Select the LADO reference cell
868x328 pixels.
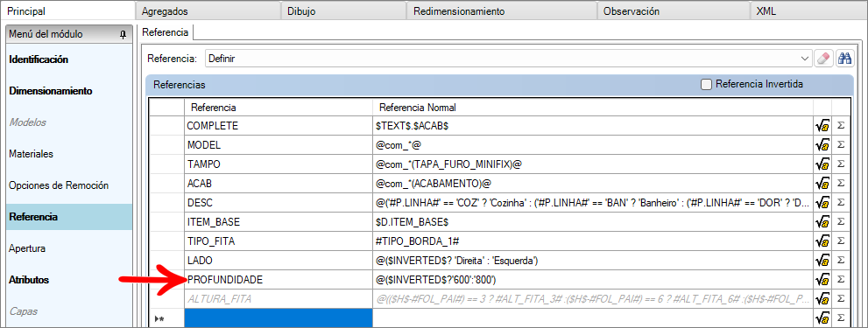pyautogui.click(x=279, y=260)
